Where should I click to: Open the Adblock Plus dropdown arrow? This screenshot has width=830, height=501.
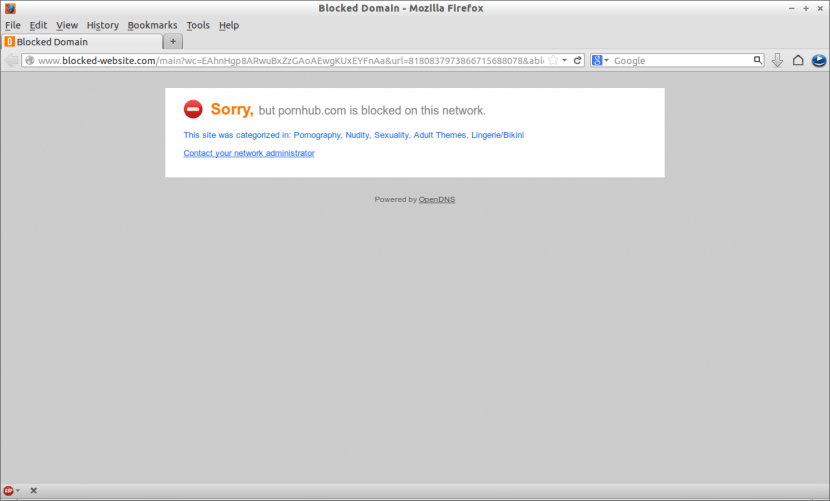(18, 490)
